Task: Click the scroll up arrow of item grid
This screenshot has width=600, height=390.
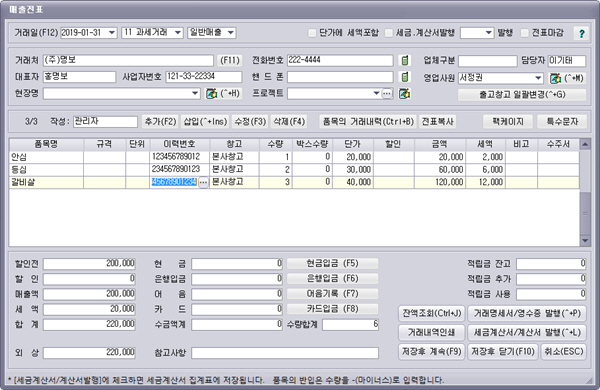Action: pos(585,145)
